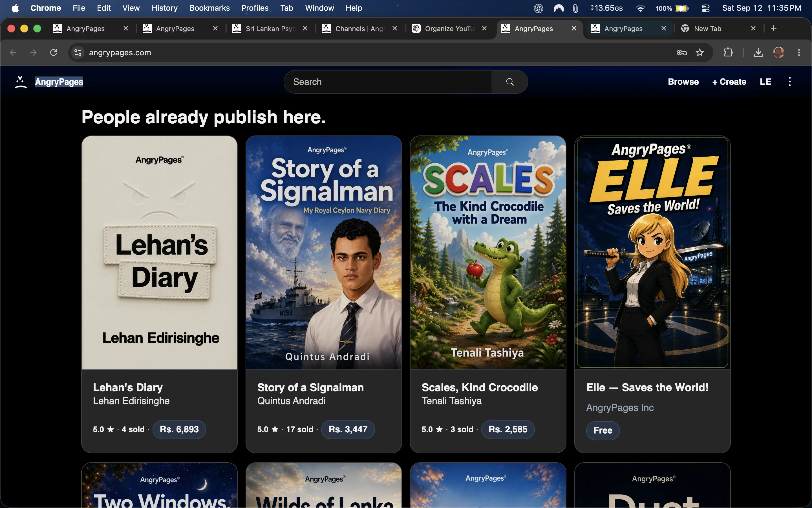Open the Scales Kind Crocodile cover

click(488, 253)
